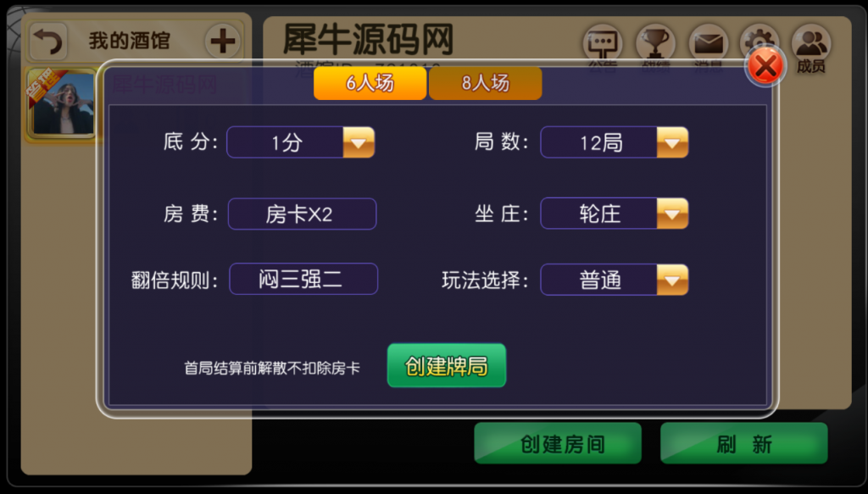Viewport: 868px width, 494px height.
Task: Open the 成员 members icon
Action: pyautogui.click(x=811, y=48)
